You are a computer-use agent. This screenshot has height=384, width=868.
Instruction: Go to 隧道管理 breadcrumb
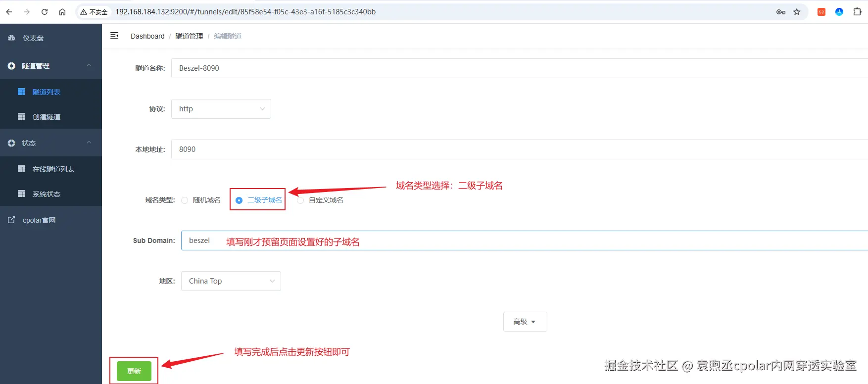pyautogui.click(x=189, y=36)
